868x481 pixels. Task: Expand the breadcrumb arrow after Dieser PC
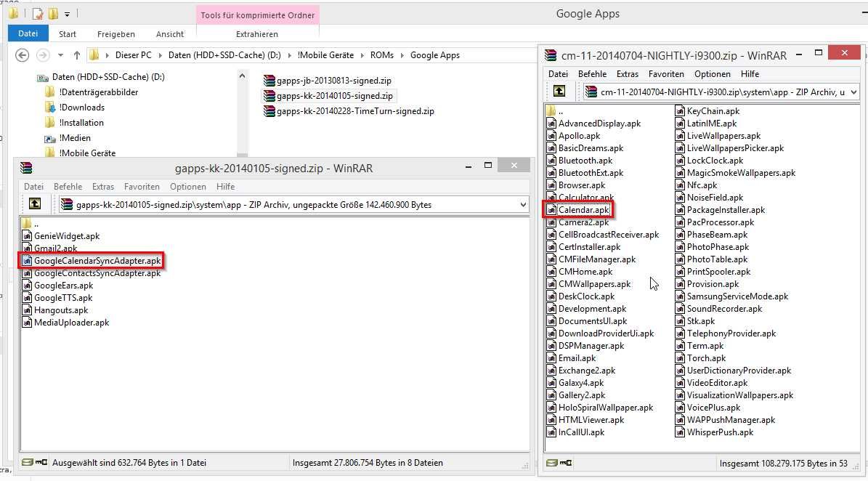tap(160, 55)
